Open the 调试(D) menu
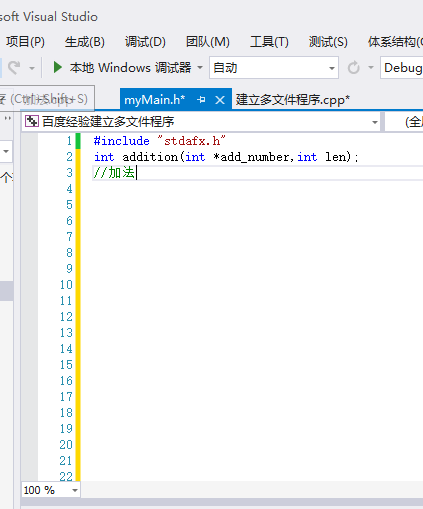This screenshot has height=509, width=423. tap(145, 42)
